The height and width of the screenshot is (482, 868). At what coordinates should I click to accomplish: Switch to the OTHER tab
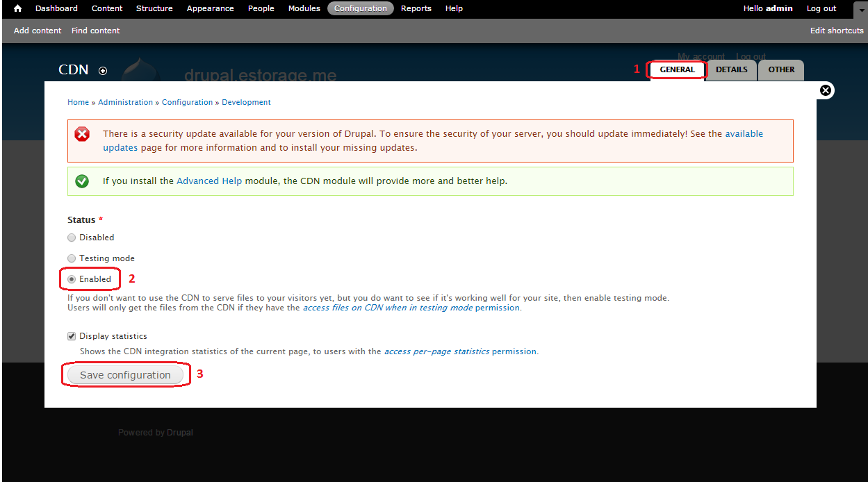[x=782, y=70]
